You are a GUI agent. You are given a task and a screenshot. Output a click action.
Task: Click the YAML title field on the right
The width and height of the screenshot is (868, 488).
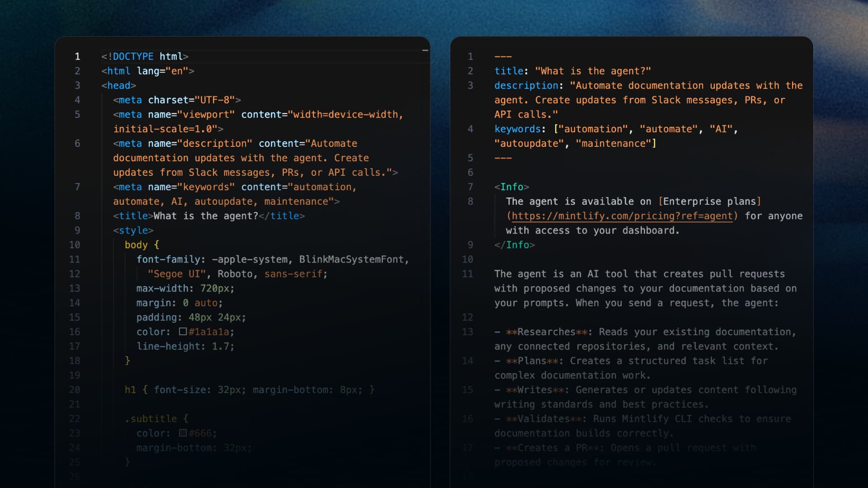point(509,70)
